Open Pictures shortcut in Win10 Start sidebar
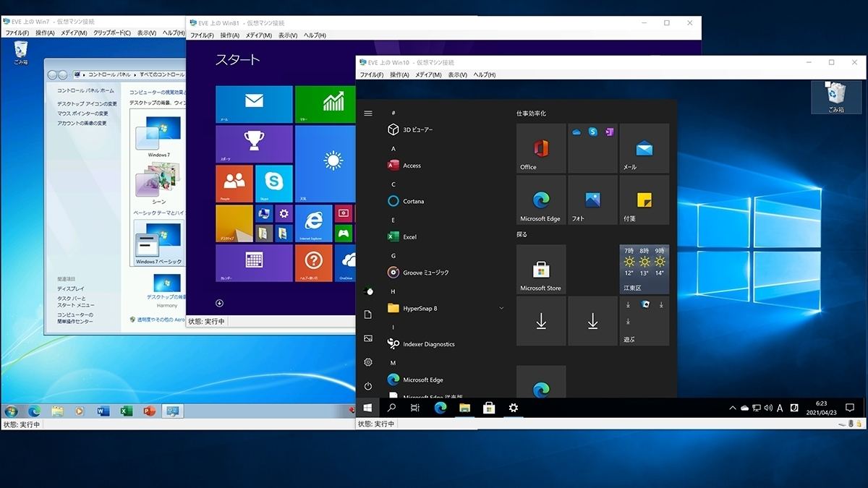The width and height of the screenshot is (868, 488). (368, 338)
